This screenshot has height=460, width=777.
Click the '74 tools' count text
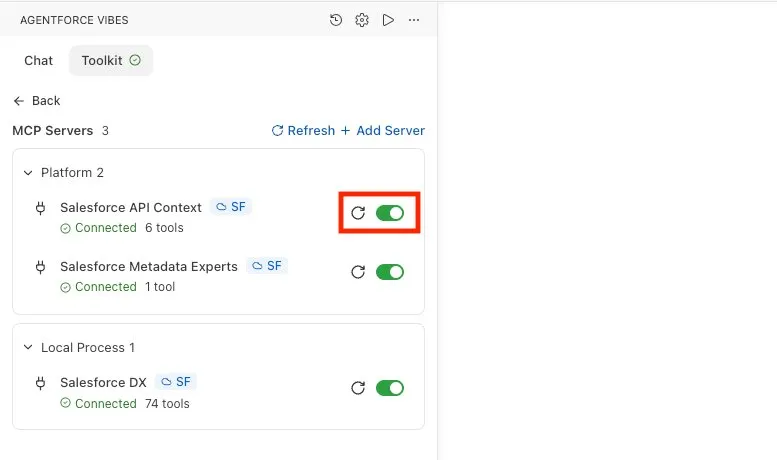click(x=167, y=403)
